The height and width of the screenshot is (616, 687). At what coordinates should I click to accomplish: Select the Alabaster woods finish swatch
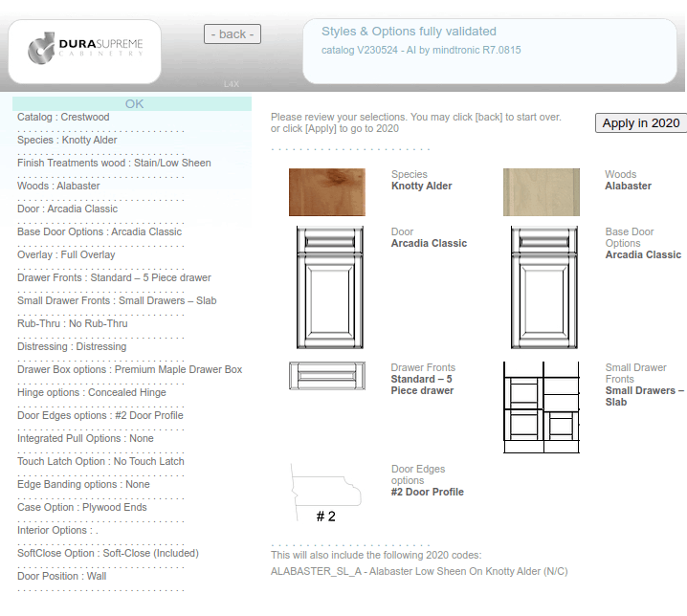(x=542, y=192)
